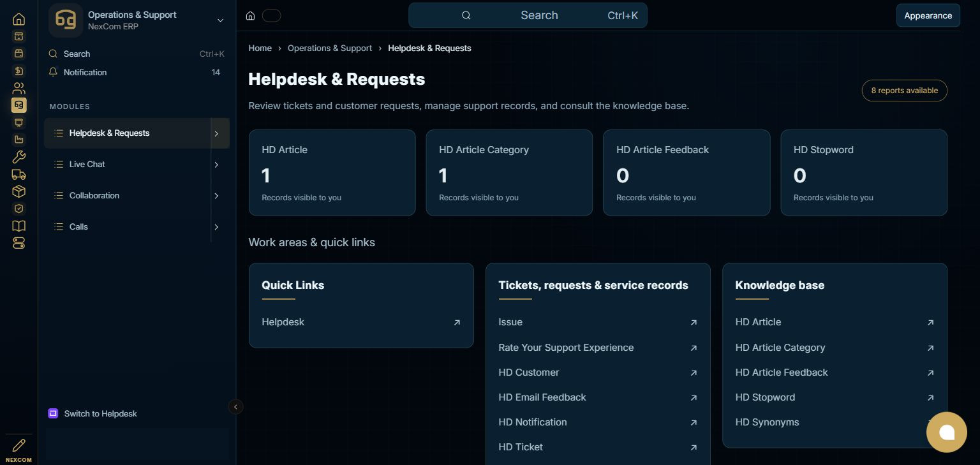Viewport: 980px width, 465px height.
Task: Open the 8 reports available badge
Action: 904,91
